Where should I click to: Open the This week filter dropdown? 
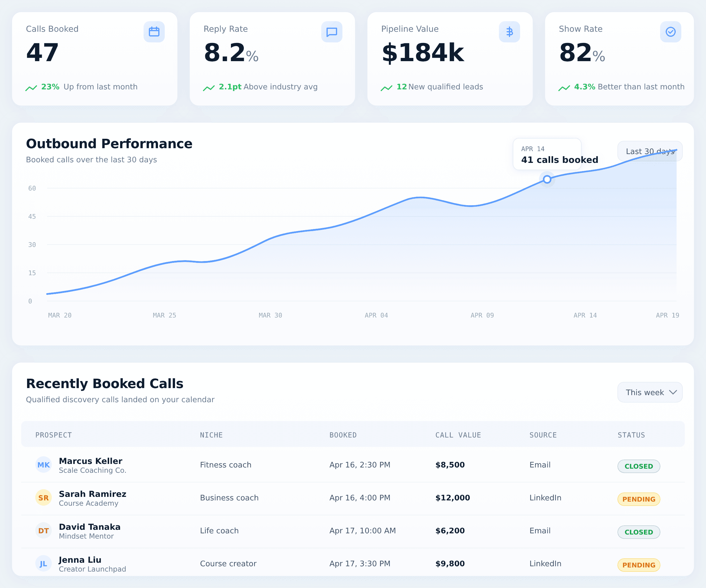650,392
